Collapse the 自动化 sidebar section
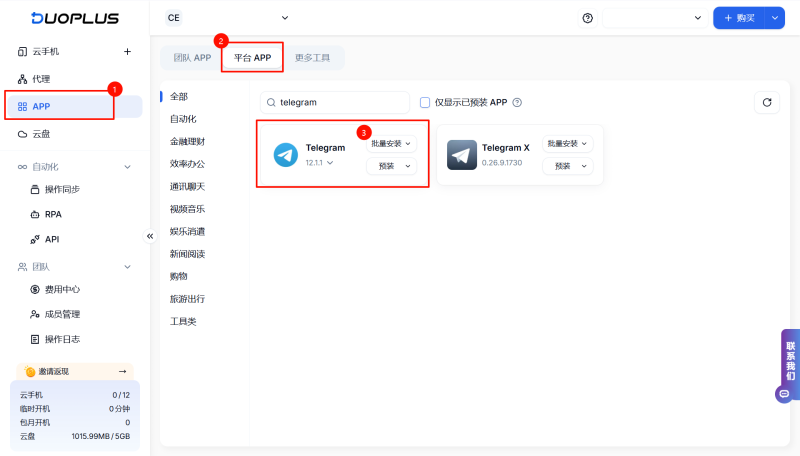 (x=127, y=166)
